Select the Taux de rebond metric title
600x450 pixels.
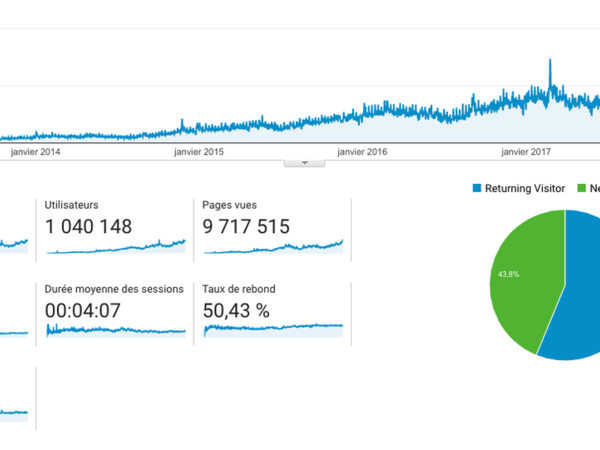tap(238, 289)
